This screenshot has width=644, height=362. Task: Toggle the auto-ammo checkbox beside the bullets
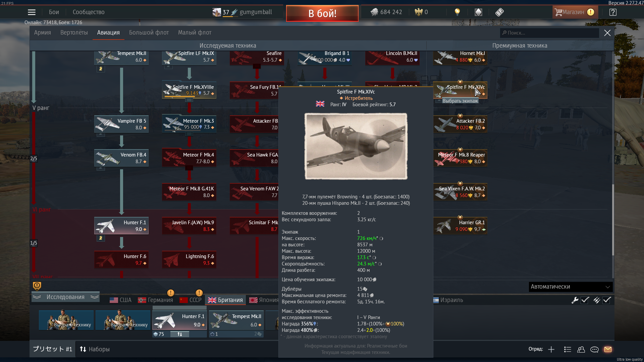[606, 300]
